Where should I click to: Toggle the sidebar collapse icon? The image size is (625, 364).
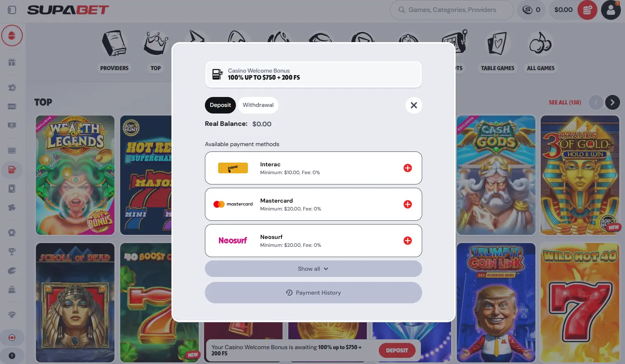coord(12,10)
